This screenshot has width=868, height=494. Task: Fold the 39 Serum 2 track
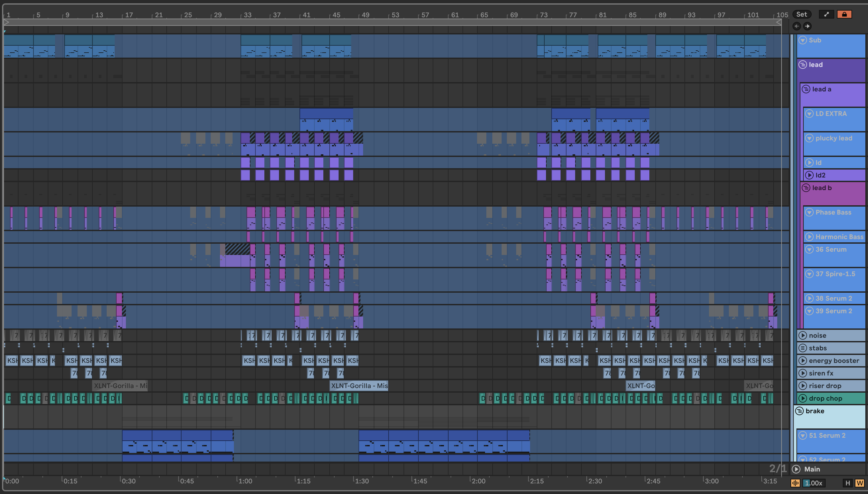tap(810, 311)
